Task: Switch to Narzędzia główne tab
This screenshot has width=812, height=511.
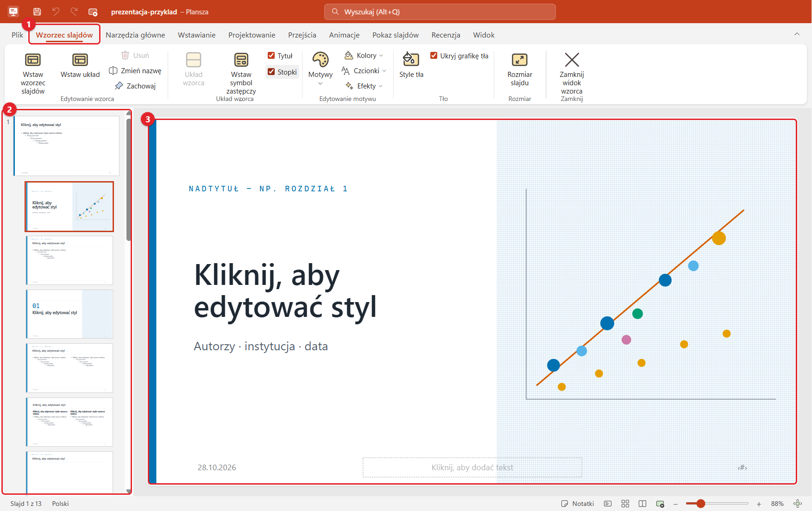Action: (135, 35)
